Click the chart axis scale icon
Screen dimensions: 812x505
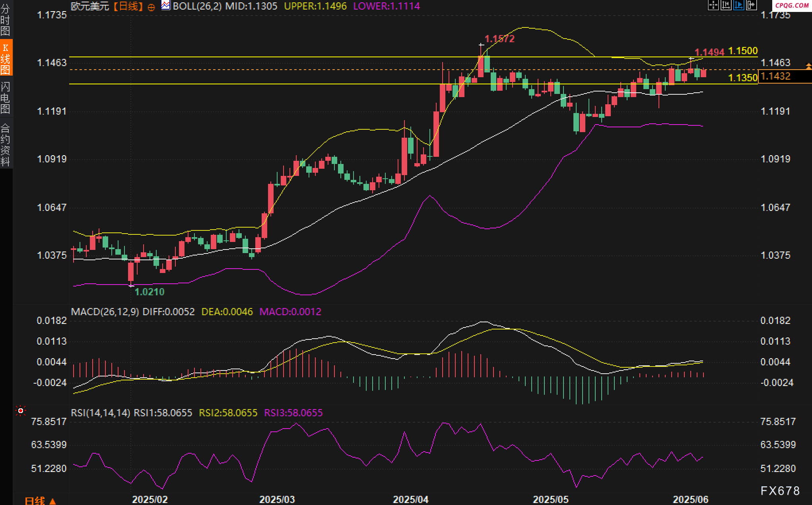click(x=726, y=5)
